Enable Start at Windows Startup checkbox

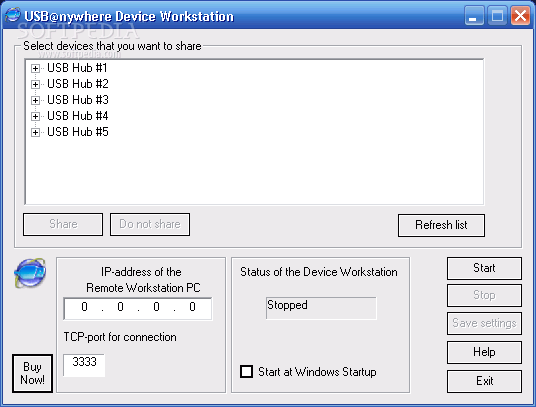point(246,371)
